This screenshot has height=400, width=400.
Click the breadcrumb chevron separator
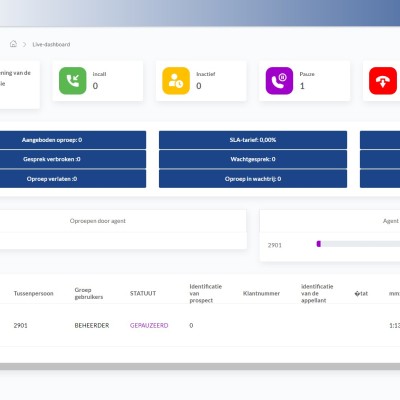(x=24, y=44)
